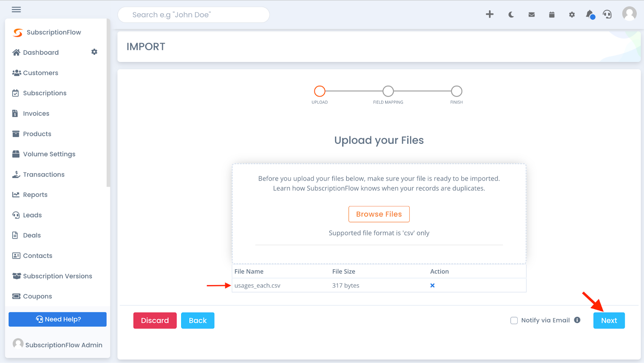This screenshot has height=363, width=644.
Task: Click the Browse Files button
Action: coord(378,214)
